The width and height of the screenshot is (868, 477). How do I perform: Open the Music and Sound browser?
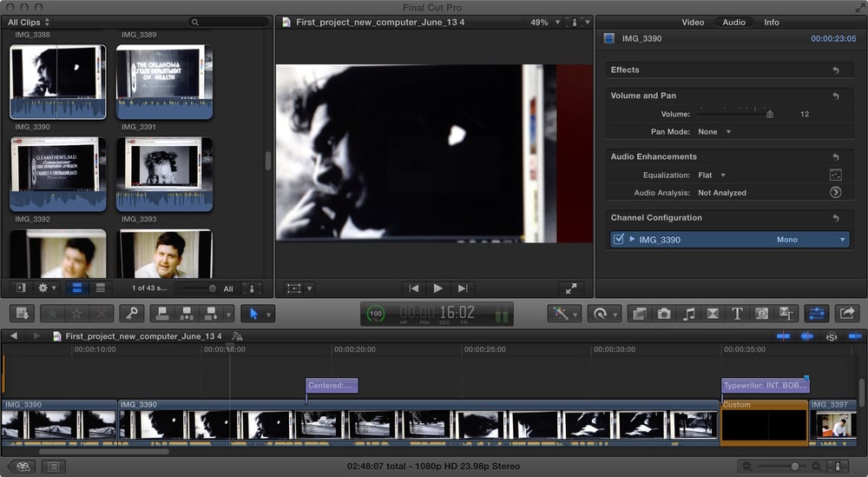[x=688, y=314]
